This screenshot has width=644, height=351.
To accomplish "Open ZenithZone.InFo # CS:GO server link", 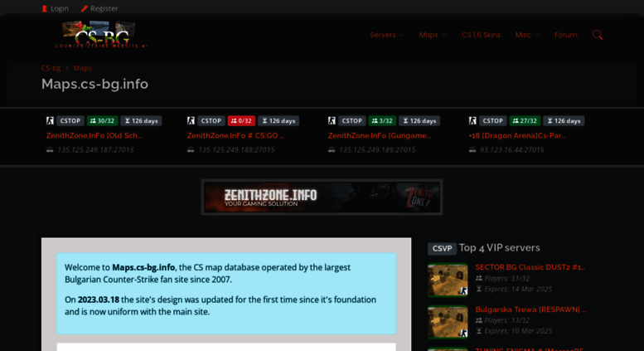I will tap(235, 135).
